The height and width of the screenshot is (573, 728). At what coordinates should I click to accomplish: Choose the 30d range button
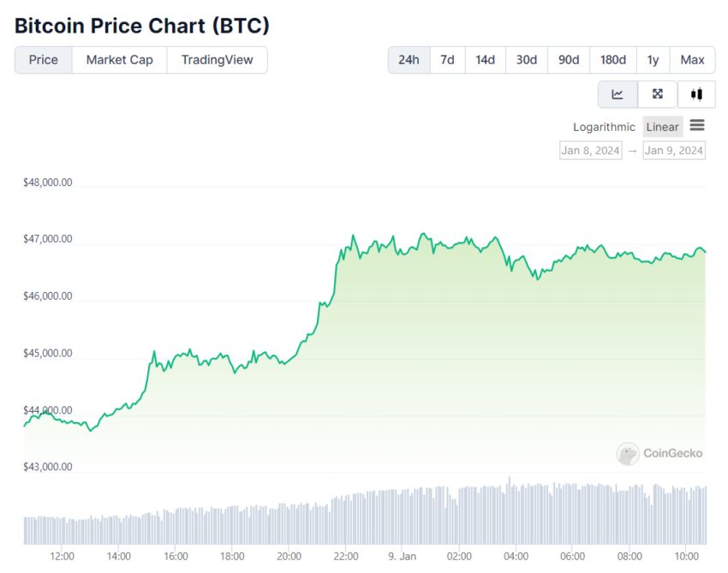527,60
